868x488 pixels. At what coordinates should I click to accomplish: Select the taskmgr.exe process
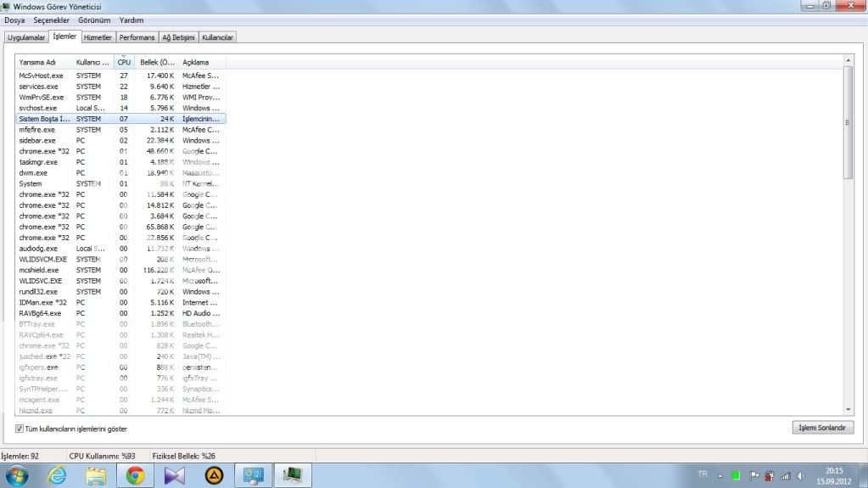(120, 162)
